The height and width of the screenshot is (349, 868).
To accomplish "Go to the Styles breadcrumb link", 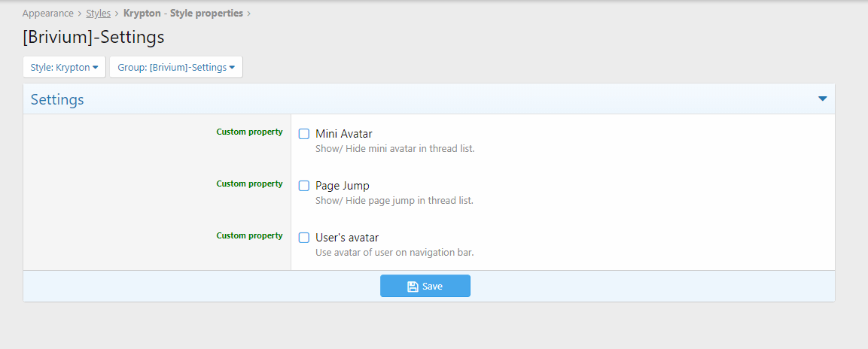I will 99,14.
